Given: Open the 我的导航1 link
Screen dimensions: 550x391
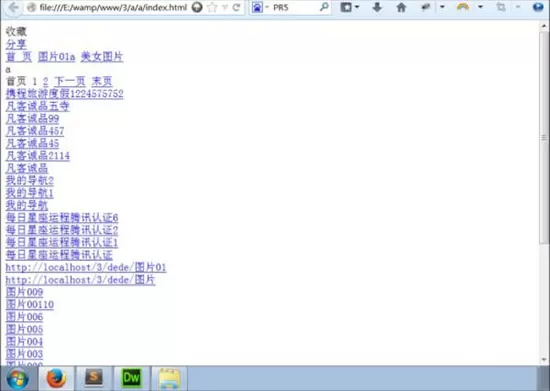Looking at the screenshot, I should click(30, 193).
